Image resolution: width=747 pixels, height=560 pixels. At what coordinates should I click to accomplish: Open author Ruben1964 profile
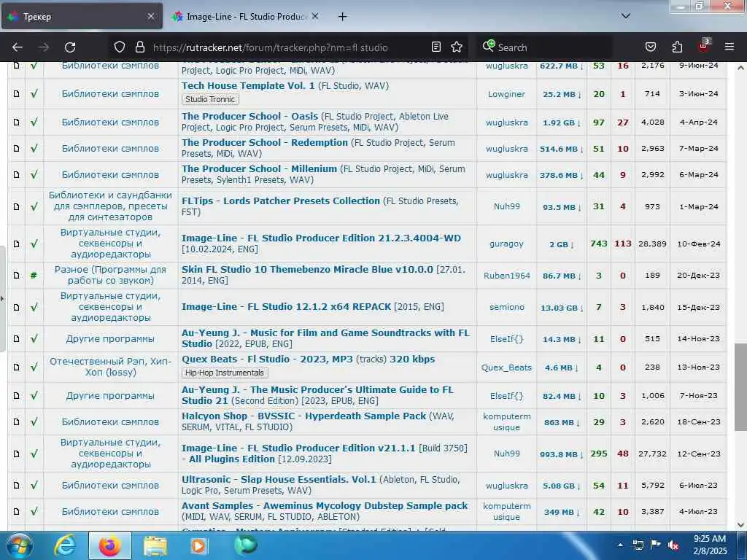pyautogui.click(x=506, y=275)
